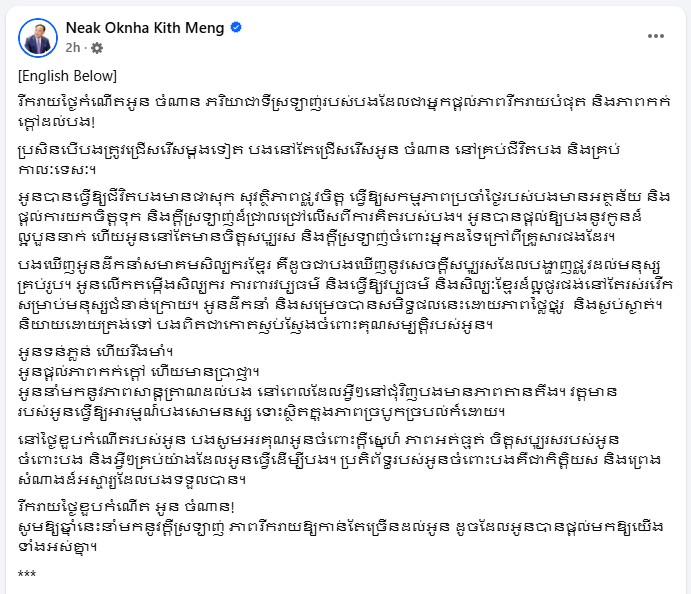Open the Neak Oknha Kith Meng profile link
Image resolution: width=691 pixels, height=594 pixels.
click(143, 28)
